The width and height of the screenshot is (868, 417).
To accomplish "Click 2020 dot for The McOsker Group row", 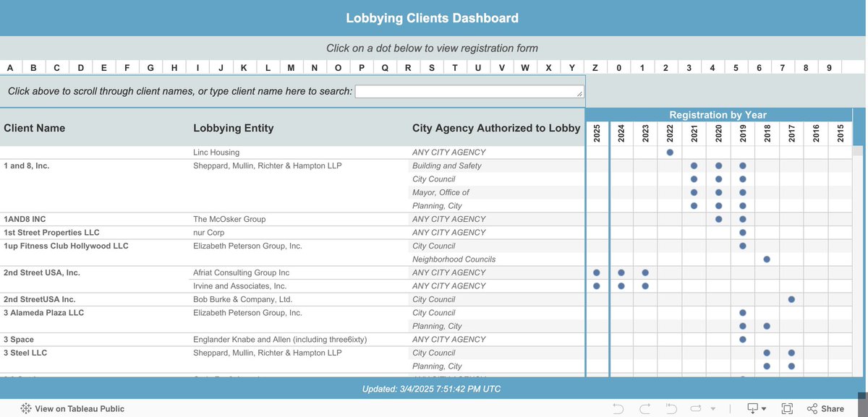I will [x=718, y=219].
